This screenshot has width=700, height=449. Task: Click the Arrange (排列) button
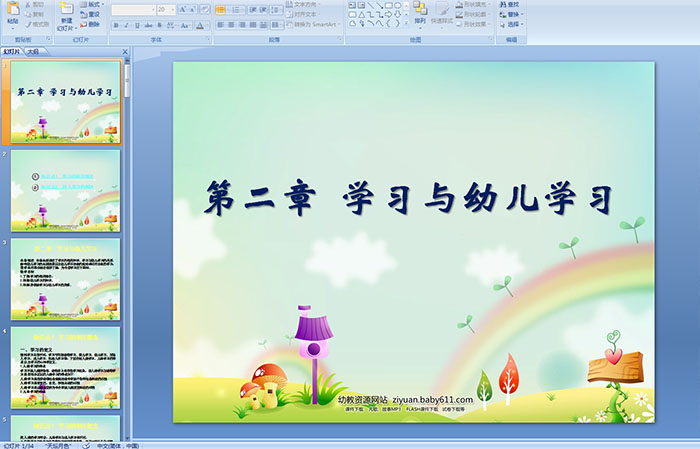pos(420,13)
